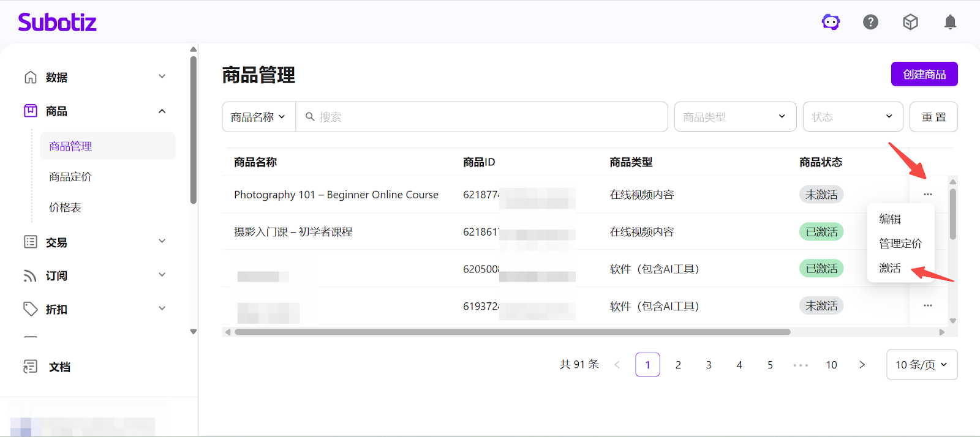This screenshot has height=437, width=980.
Task: Change the 10 条/页 page size dropdown
Action: pos(921,365)
